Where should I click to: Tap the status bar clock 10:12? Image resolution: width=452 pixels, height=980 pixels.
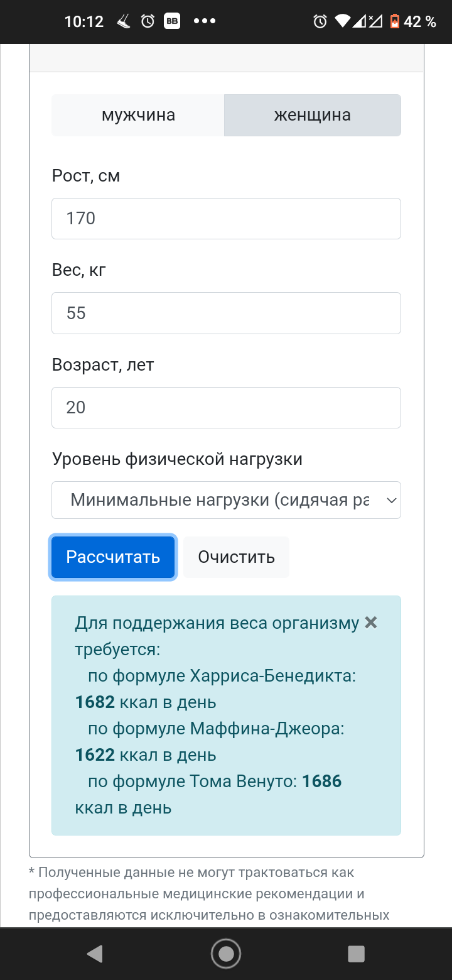[x=83, y=21]
